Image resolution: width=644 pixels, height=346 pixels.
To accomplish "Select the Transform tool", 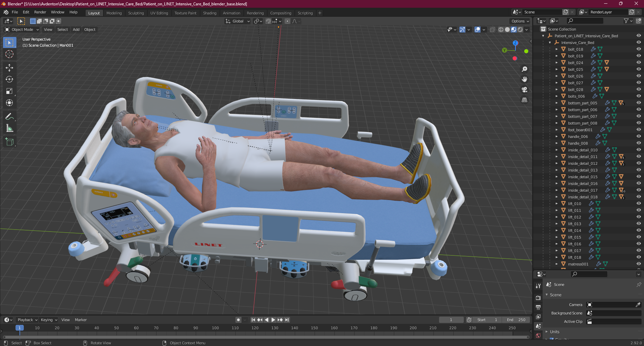I will (9, 103).
